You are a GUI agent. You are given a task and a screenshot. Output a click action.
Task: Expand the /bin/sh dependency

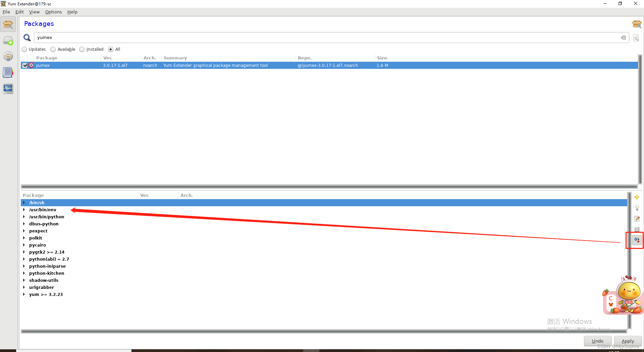tap(24, 203)
